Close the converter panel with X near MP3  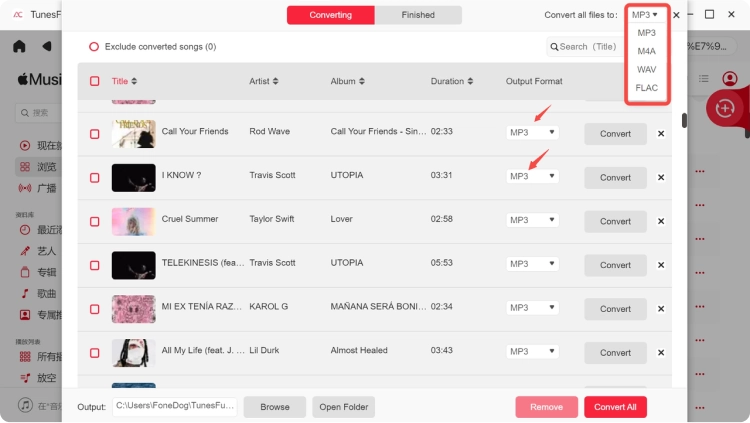coord(676,15)
